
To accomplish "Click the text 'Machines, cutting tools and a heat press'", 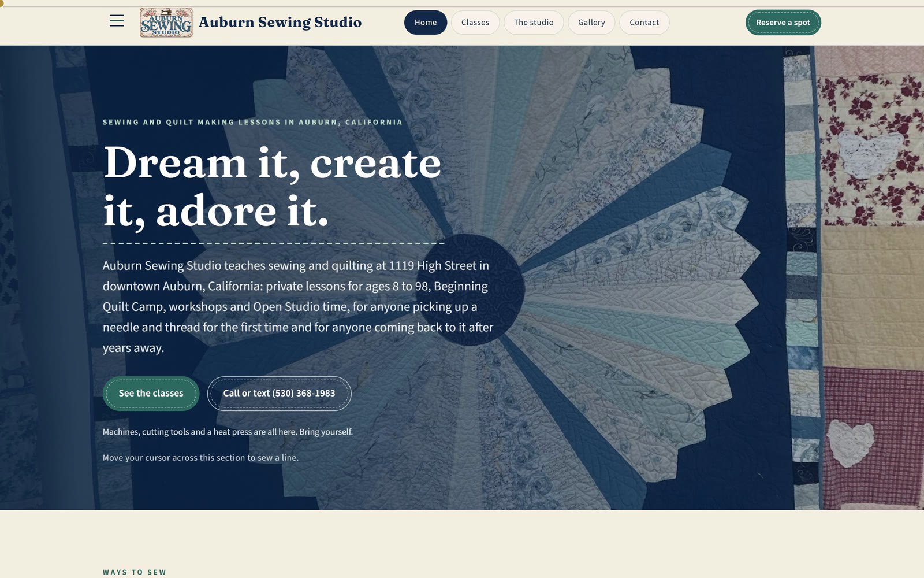I will pyautogui.click(x=228, y=432).
